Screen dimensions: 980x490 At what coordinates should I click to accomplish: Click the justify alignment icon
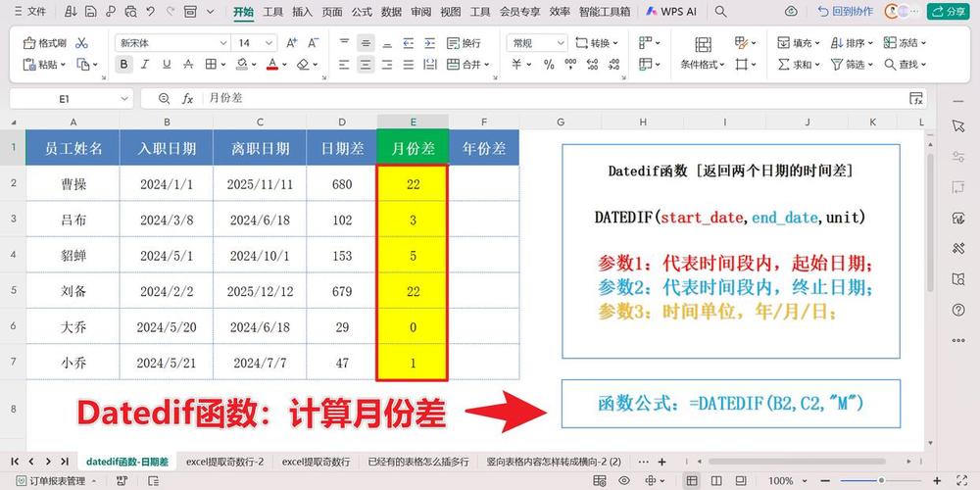point(408,64)
